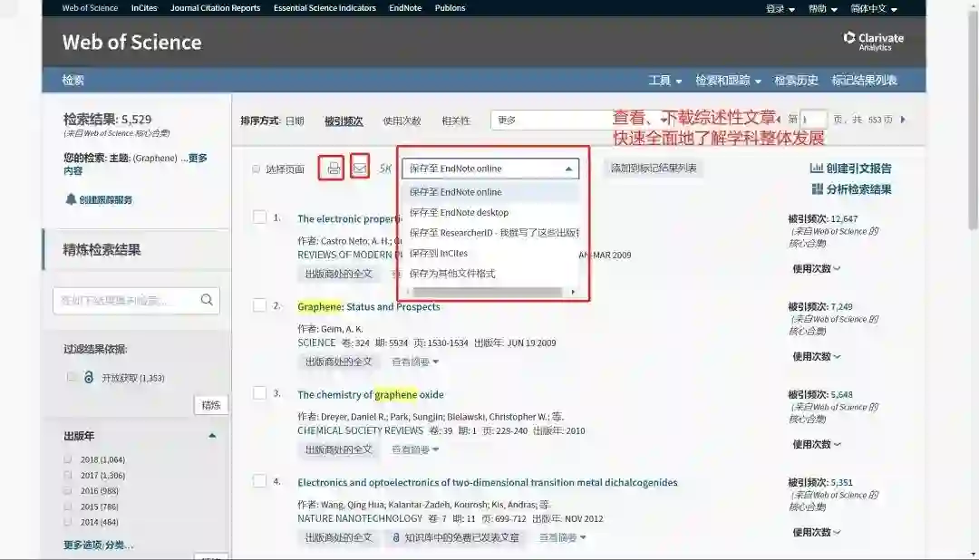Click 检索 tab in blue bar
Viewport: 979px width, 560px height.
[x=73, y=80]
